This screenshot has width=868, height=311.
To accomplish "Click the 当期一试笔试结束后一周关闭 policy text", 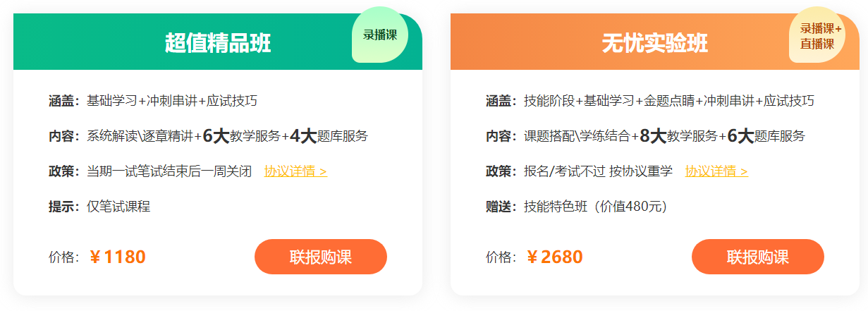I will pos(169,171).
